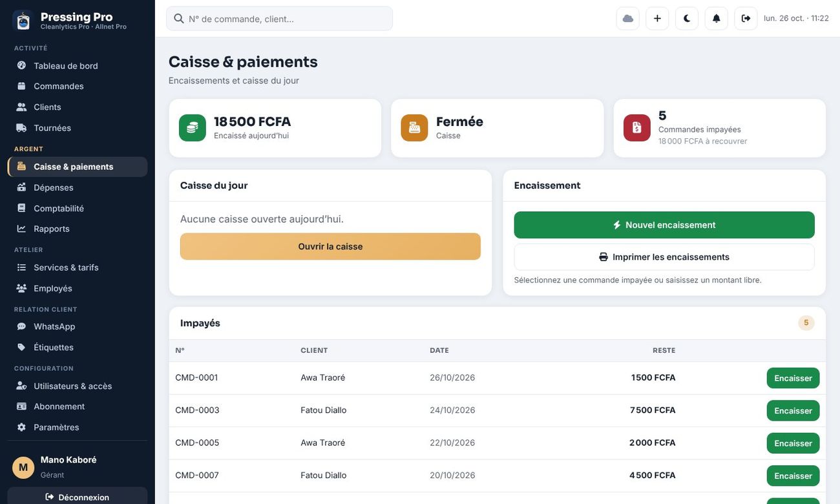
Task: Go to Employés section
Action: [x=78, y=288]
